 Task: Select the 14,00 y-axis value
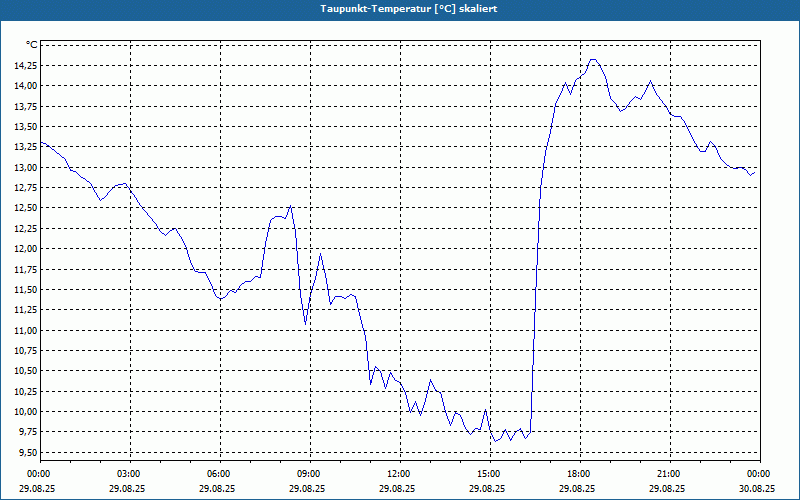coord(27,86)
